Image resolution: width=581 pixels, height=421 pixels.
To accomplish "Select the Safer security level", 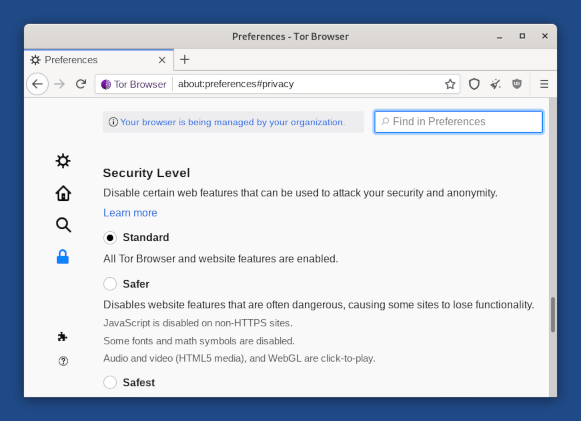I will point(110,284).
